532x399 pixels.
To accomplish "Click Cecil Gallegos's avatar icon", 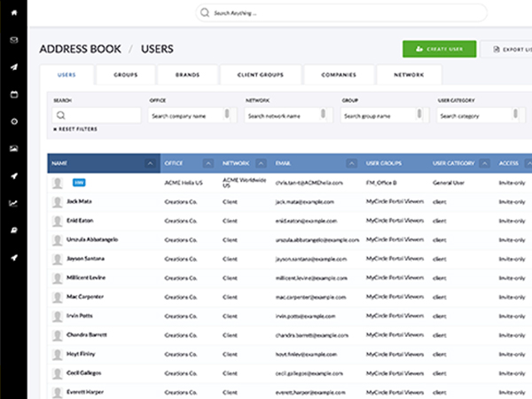I will pos(57,373).
